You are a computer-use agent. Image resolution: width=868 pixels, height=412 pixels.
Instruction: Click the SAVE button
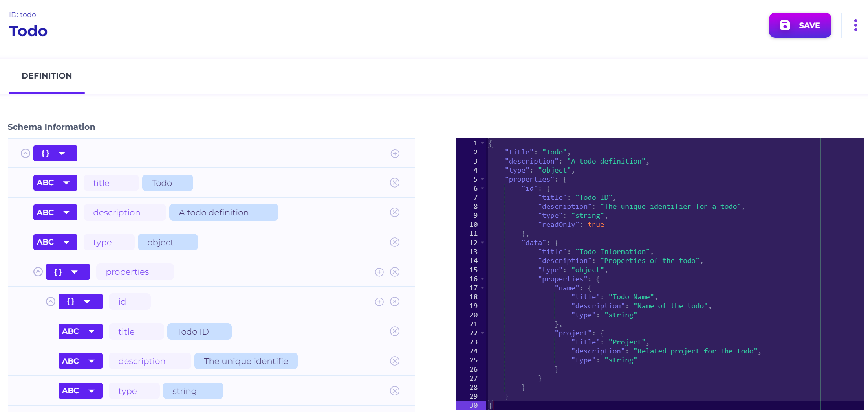click(x=800, y=25)
